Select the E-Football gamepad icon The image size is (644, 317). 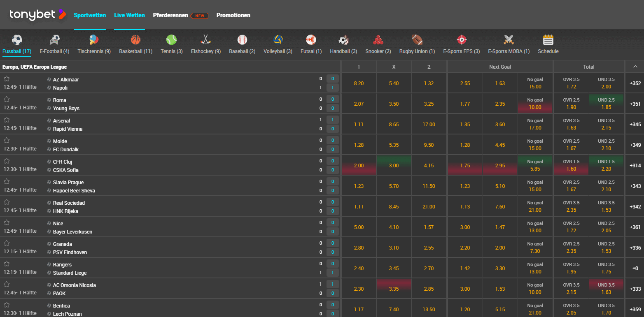click(x=54, y=40)
